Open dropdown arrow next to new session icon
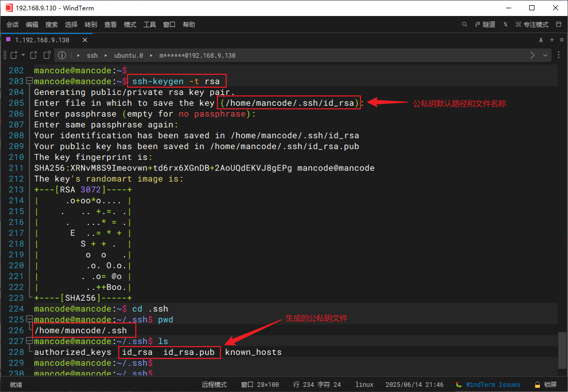Screen dimensions: 568x392 23,55
